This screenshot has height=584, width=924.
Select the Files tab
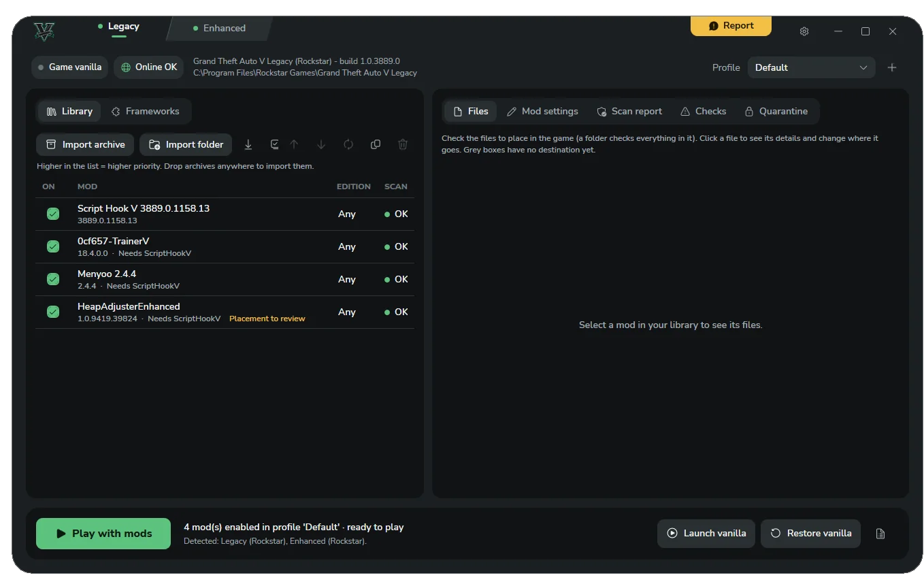click(x=471, y=111)
